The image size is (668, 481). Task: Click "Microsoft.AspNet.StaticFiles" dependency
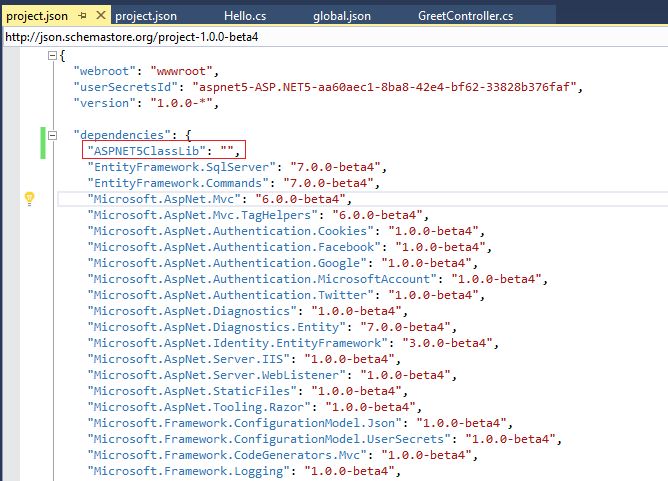tap(192, 392)
